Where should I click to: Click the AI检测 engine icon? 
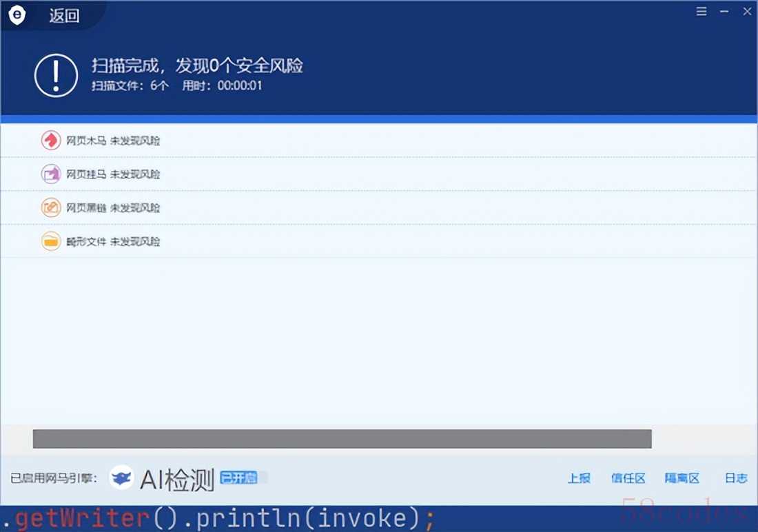tap(121, 478)
